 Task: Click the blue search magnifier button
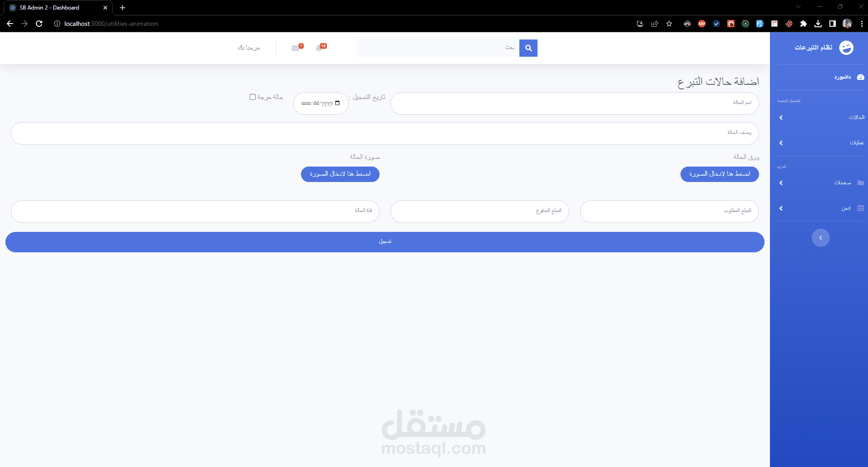coord(528,48)
